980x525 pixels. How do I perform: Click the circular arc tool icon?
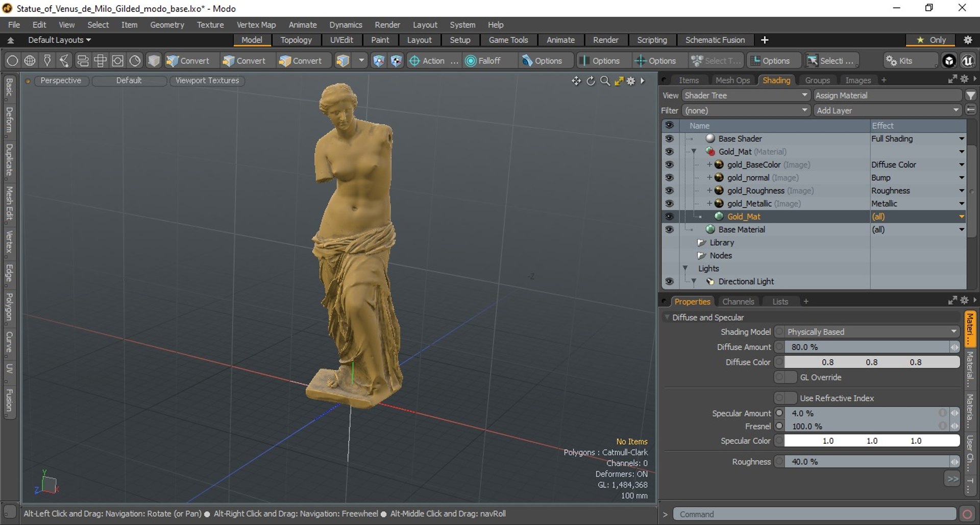135,61
